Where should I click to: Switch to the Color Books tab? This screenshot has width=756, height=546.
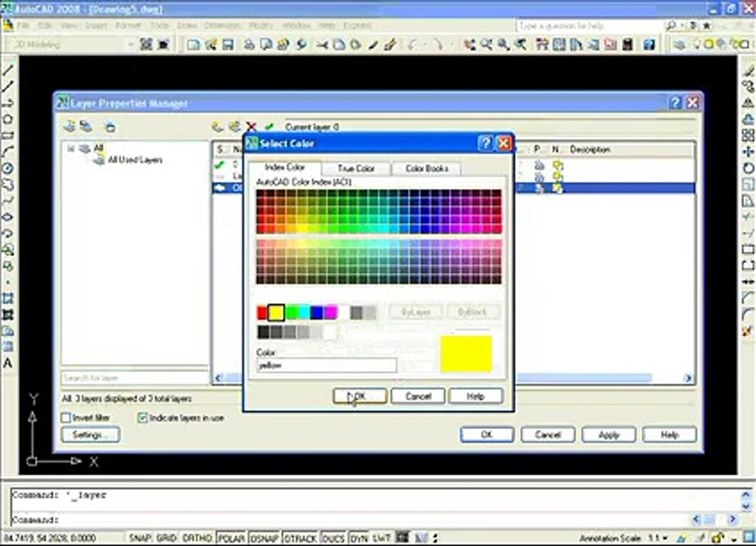pyautogui.click(x=427, y=168)
